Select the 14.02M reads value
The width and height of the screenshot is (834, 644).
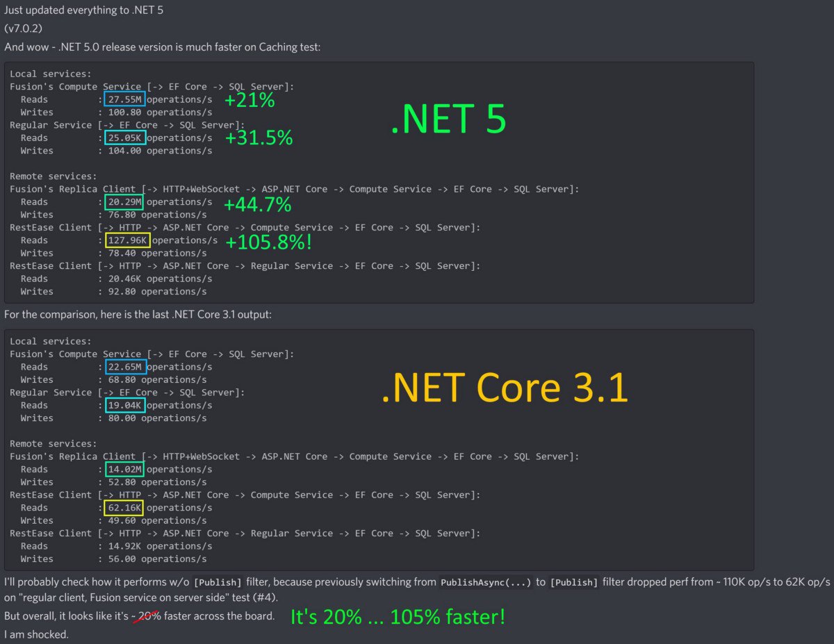tap(125, 470)
